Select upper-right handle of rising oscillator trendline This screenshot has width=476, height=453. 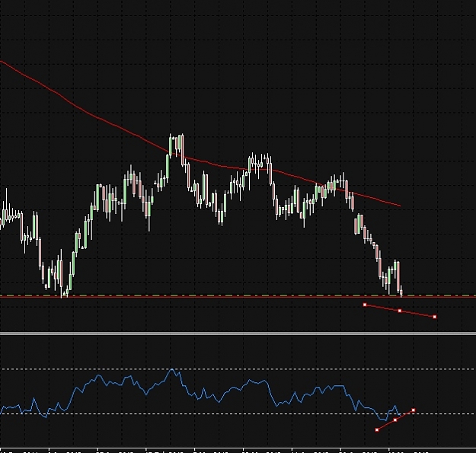tap(413, 410)
